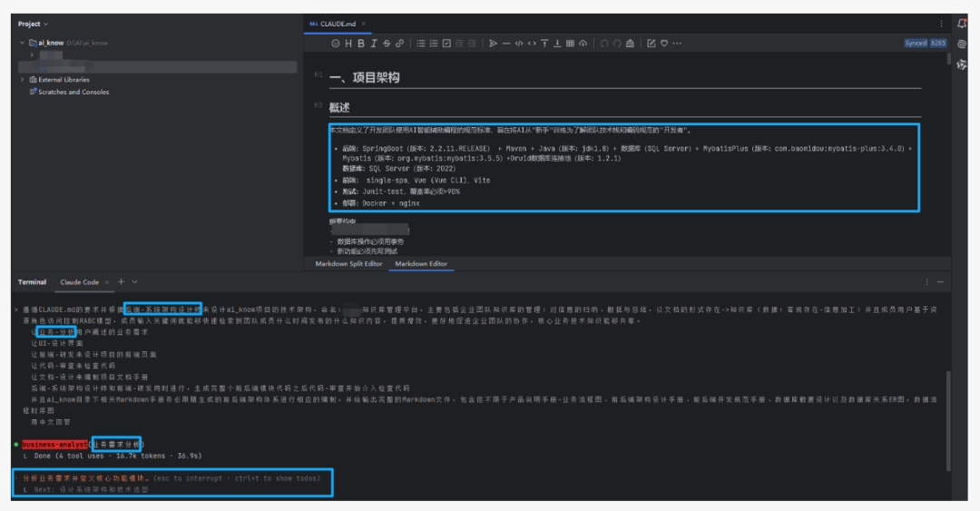Click the blockquote arrow icon

[x=493, y=44]
